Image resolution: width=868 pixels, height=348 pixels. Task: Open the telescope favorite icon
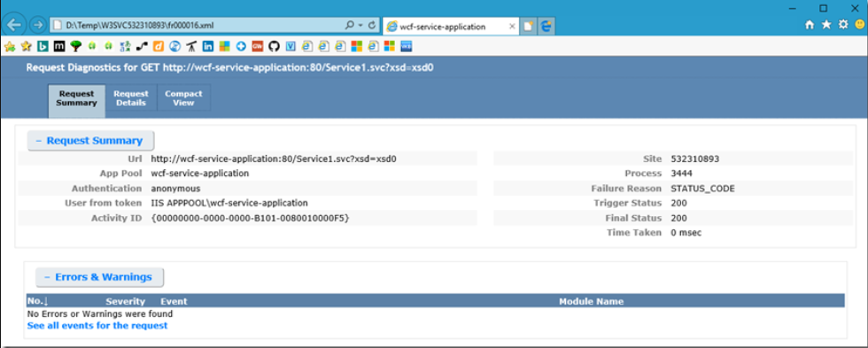pos(191,46)
